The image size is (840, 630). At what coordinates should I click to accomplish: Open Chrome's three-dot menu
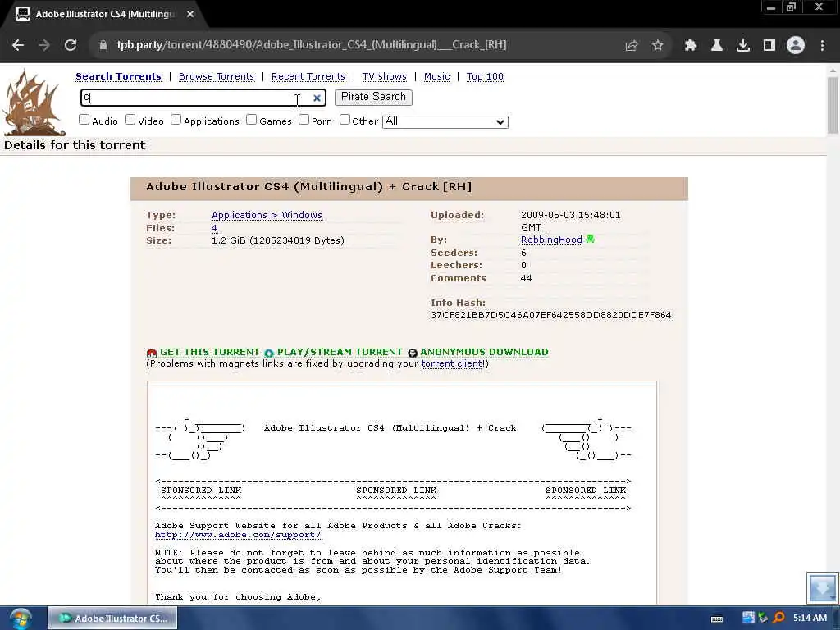coord(822,46)
